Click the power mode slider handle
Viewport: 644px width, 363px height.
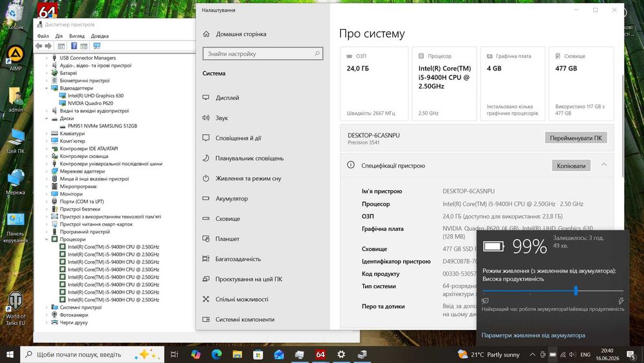[576, 291]
